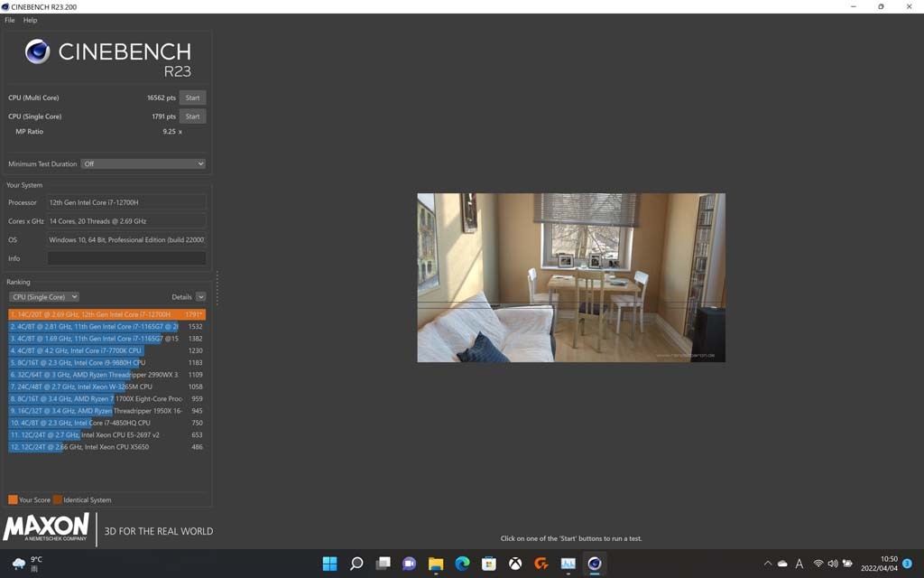Screen dimensions: 924x578
Task: Click the Windows Start button
Action: tap(330, 564)
